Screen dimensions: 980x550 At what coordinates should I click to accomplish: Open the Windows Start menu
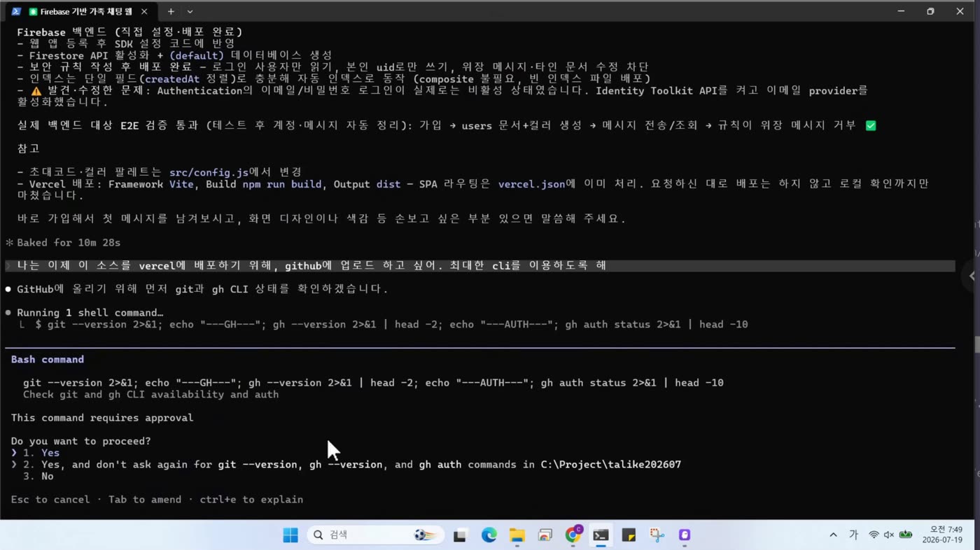(x=290, y=535)
